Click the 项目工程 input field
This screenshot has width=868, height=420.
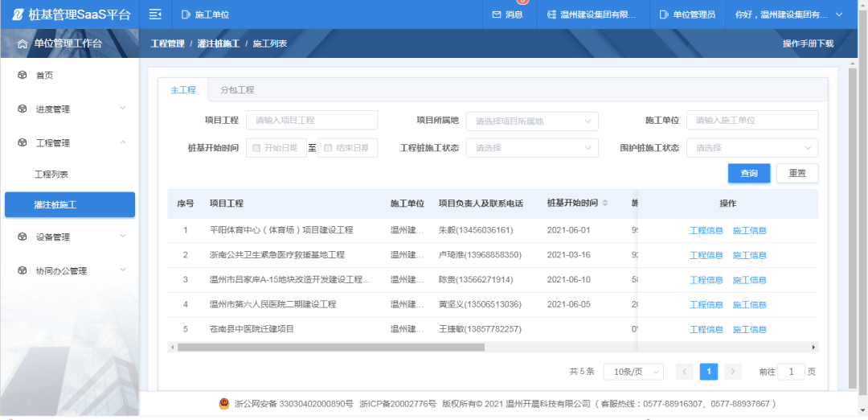click(x=312, y=121)
